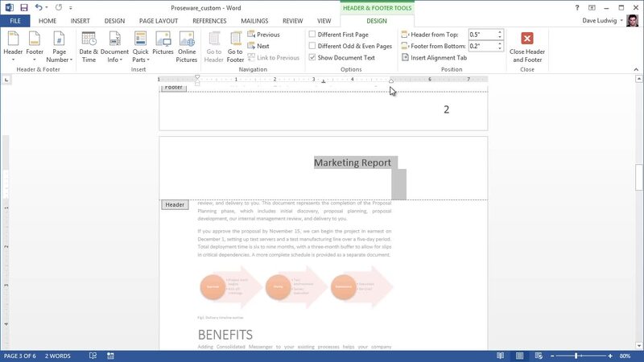Click the Save icon in Quick Access
Screen dimensions: 644x362
(23, 7)
